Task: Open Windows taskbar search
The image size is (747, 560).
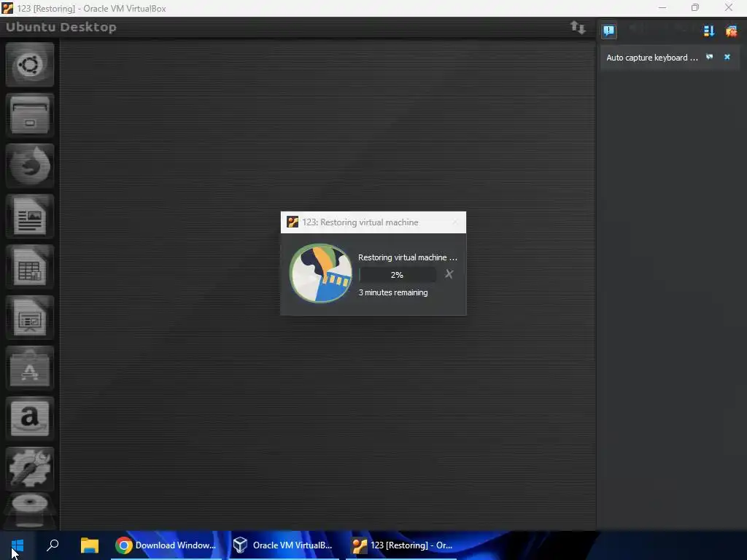Action: [53, 545]
